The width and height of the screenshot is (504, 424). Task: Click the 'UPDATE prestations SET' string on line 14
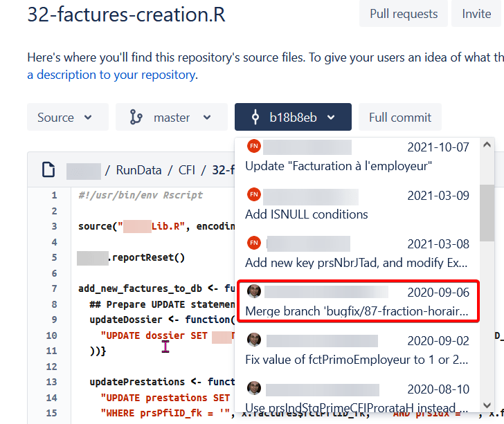[165, 398]
